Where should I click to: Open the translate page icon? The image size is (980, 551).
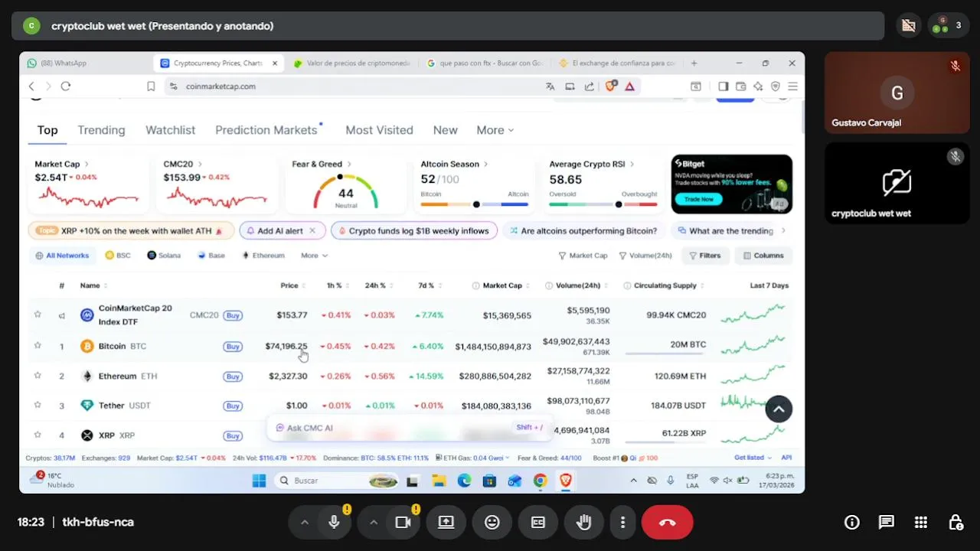550,86
